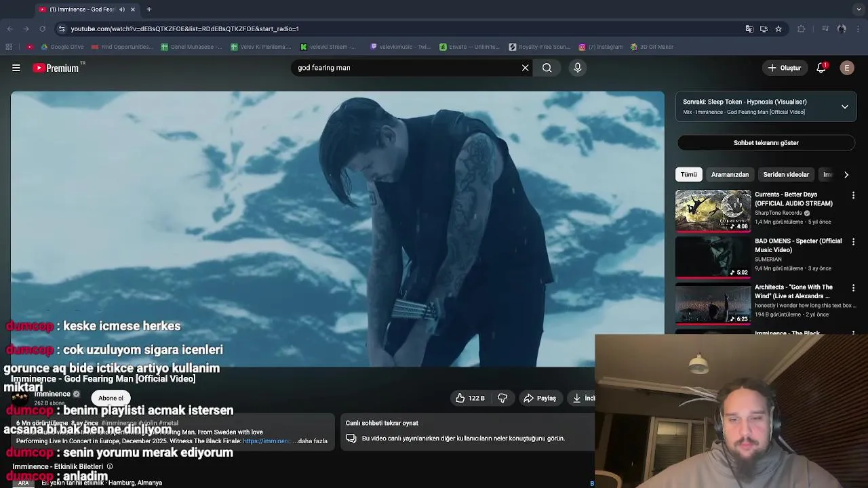Image resolution: width=868 pixels, height=488 pixels.
Task: Open the YouTube bookmark icon
Action: [30, 47]
